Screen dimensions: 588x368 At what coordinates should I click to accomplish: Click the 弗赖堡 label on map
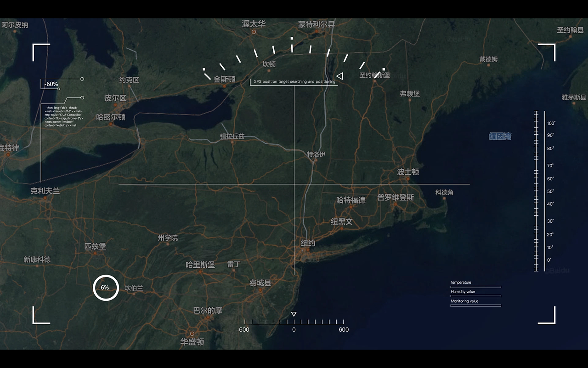click(x=410, y=93)
